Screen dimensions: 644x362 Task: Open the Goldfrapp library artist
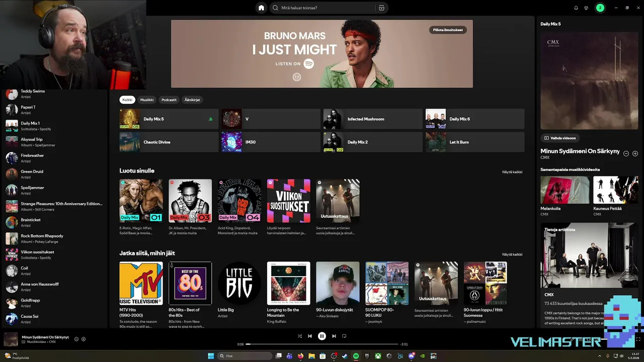55,303
